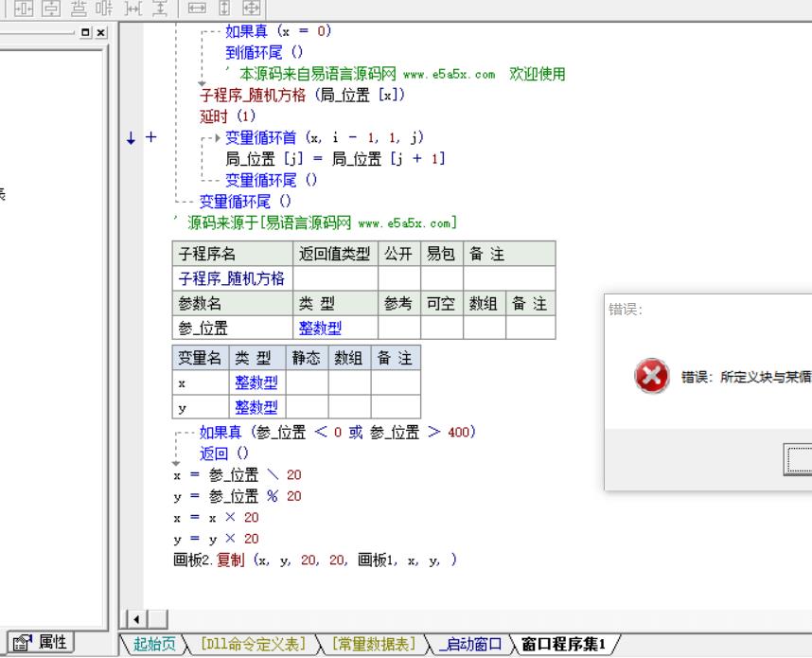812x658 pixels.
Task: Select the 窗口程序集1 tab
Action: (x=563, y=644)
